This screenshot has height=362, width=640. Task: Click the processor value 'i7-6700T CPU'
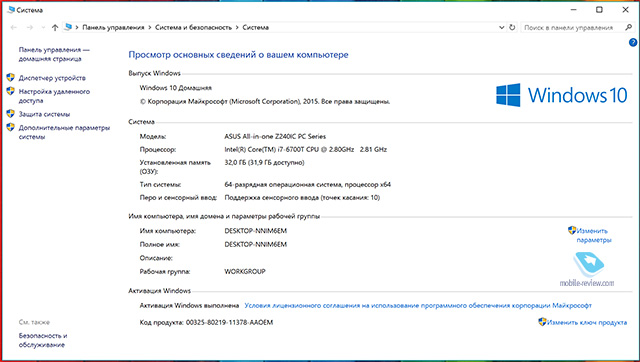(298, 149)
